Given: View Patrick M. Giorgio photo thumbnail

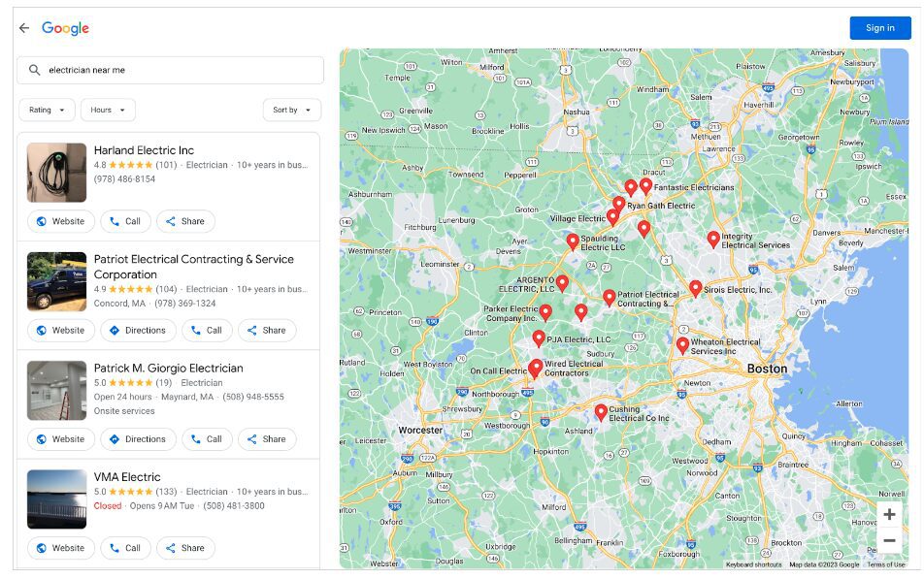Looking at the screenshot, I should [56, 391].
